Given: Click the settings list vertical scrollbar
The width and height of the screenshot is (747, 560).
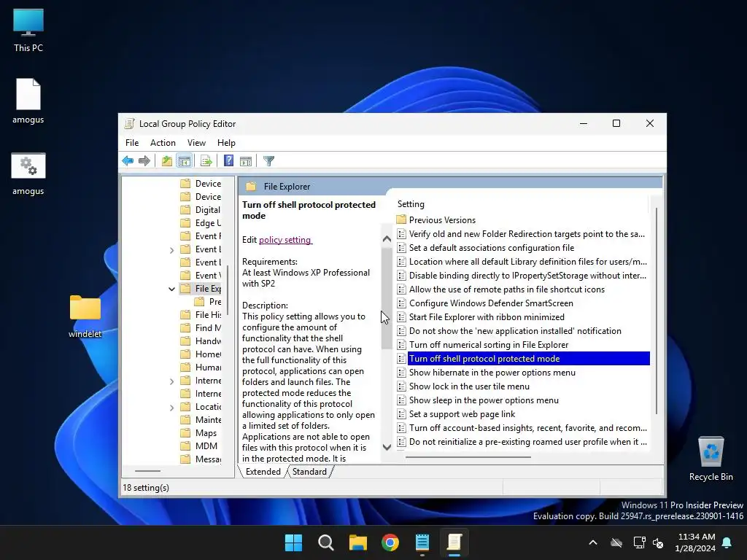Looking at the screenshot, I should coord(657,311).
